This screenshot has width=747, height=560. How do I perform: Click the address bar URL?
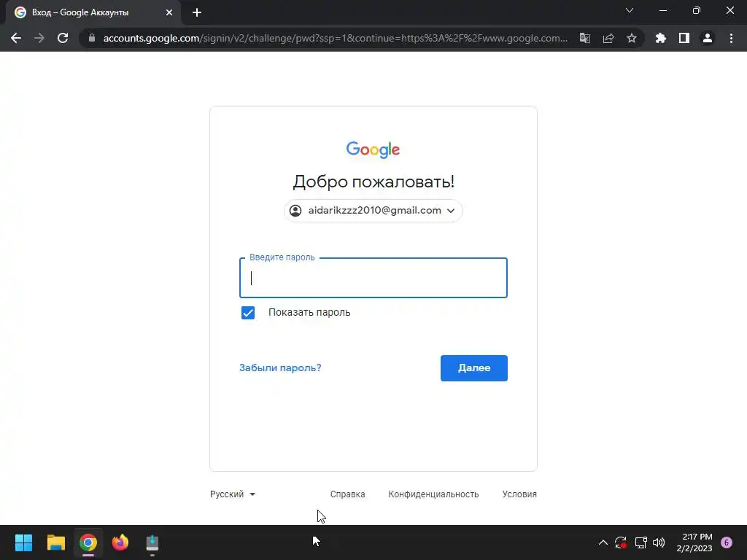coord(336,38)
